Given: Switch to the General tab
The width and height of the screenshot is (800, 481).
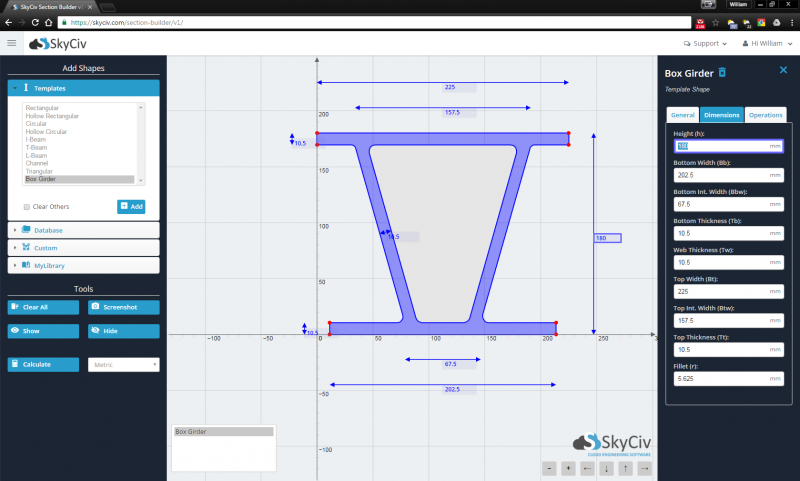Looking at the screenshot, I should [682, 115].
